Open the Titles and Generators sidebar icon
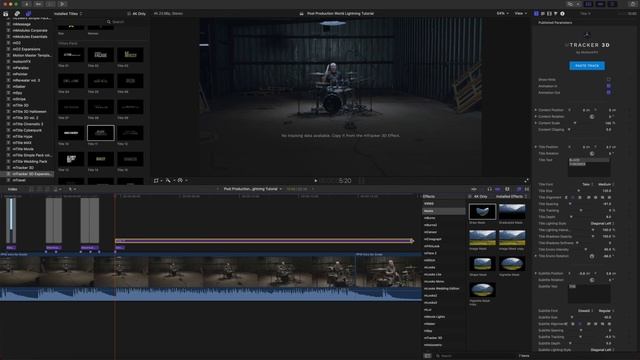This screenshot has height=360, width=640. tap(28, 13)
